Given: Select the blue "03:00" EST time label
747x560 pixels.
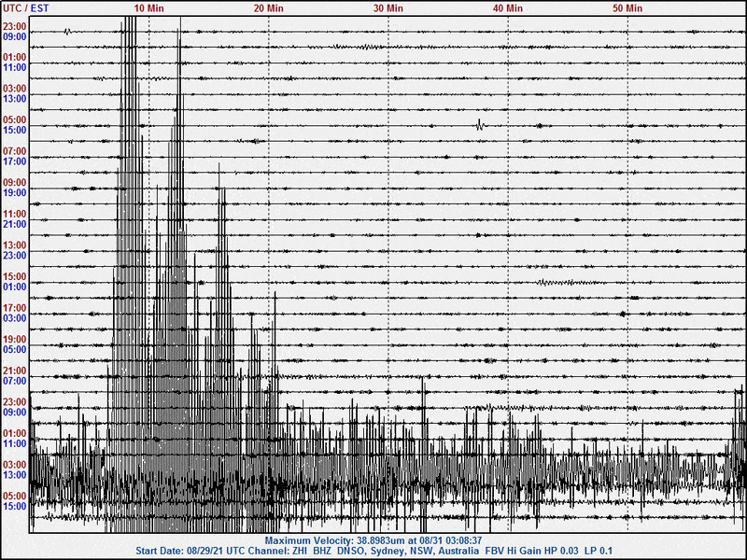Looking at the screenshot, I should coord(14,318).
